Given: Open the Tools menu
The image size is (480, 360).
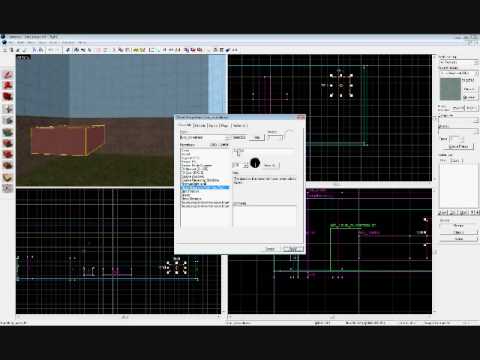Looking at the screenshot, I should click(x=53, y=43).
